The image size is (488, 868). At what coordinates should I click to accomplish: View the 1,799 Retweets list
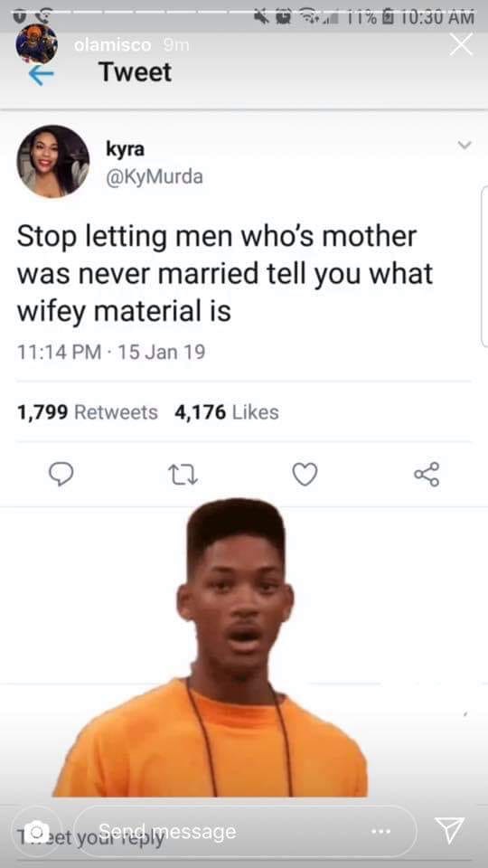[88, 412]
